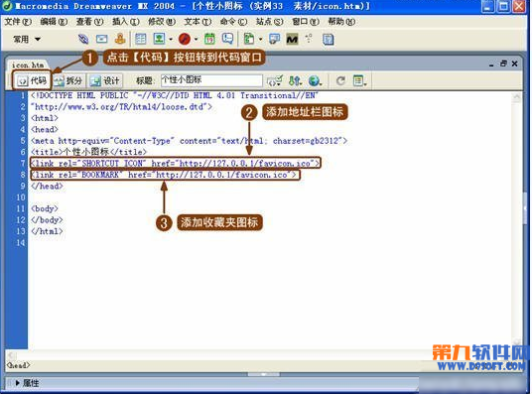
Task: Open the 查看 menu
Action: coord(89,22)
